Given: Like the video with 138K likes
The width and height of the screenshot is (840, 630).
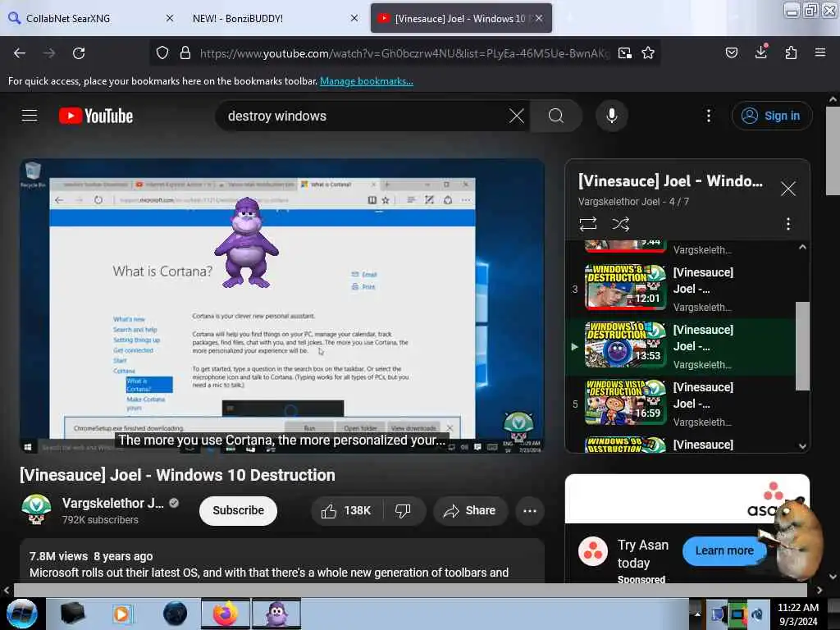Looking at the screenshot, I should [x=347, y=510].
